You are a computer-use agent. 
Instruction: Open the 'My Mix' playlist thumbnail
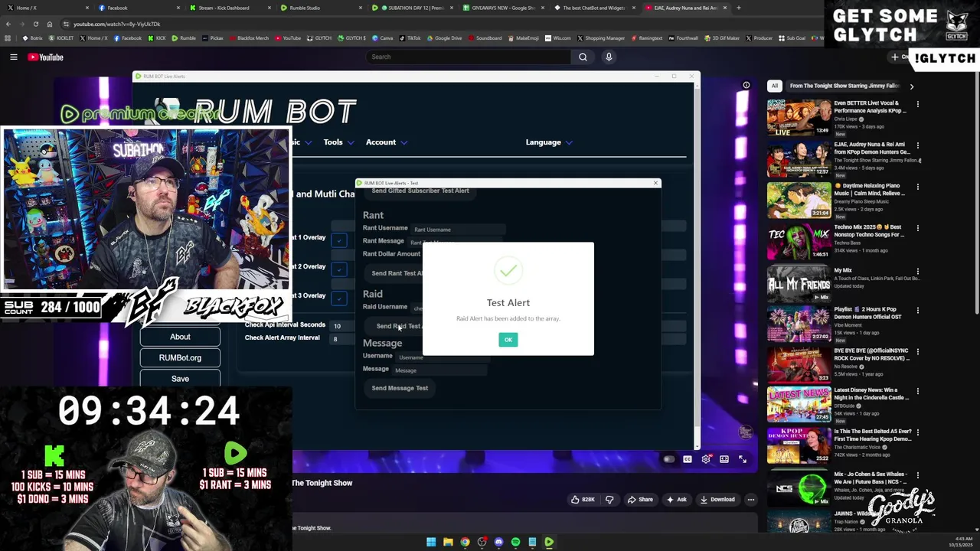tap(799, 283)
